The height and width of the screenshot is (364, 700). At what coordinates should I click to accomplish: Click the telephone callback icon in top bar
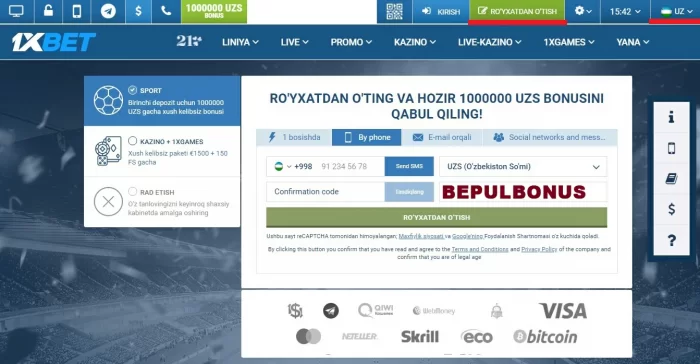(x=166, y=11)
